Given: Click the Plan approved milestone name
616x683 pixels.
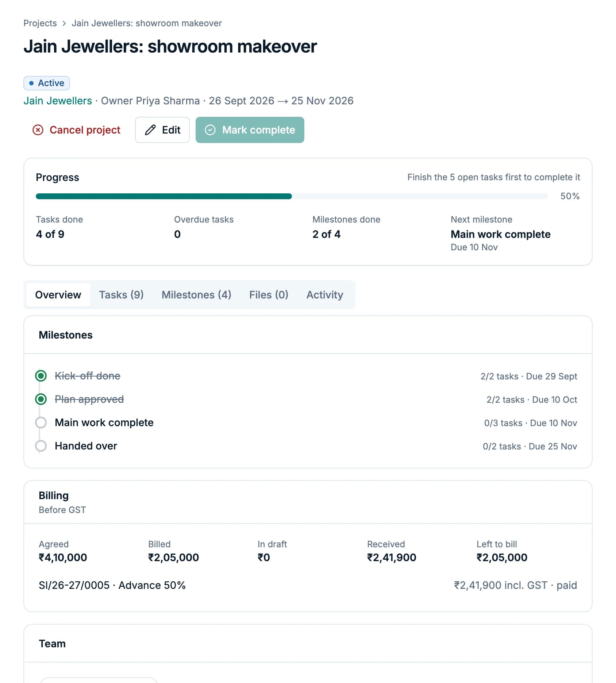Looking at the screenshot, I should (89, 399).
